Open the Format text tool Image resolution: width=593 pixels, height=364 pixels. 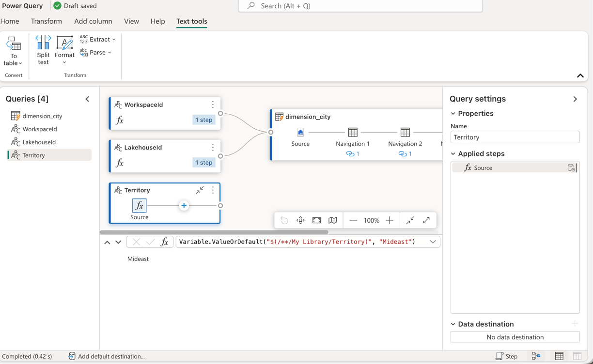(x=64, y=48)
